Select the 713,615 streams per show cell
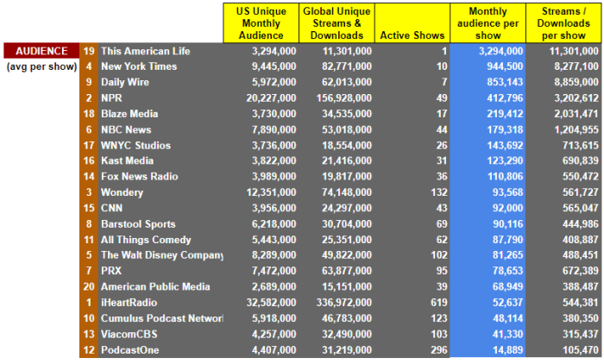Image resolution: width=604 pixels, height=364 pixels. (581, 146)
